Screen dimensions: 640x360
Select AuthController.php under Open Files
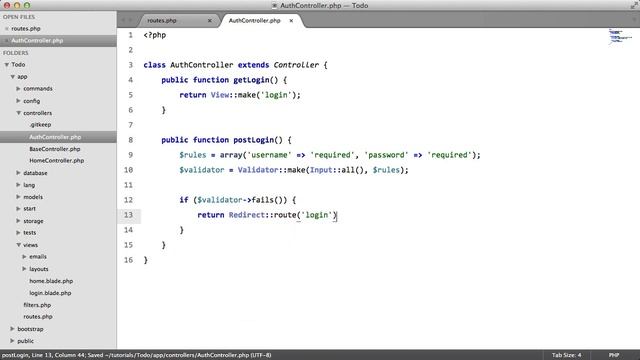(37, 40)
